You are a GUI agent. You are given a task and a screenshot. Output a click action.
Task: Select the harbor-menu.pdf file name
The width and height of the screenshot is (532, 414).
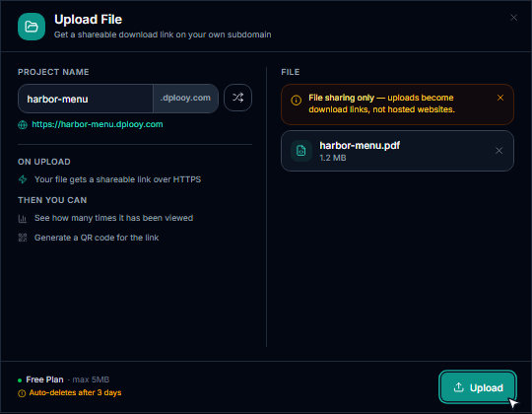[360, 146]
